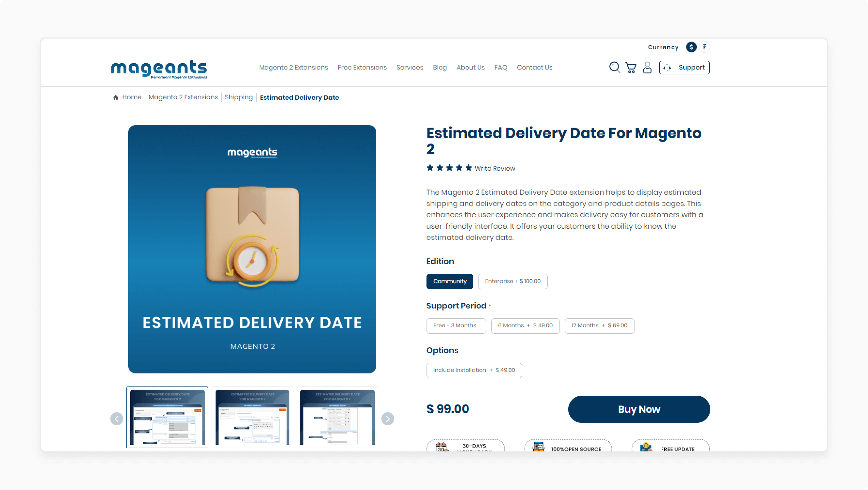Select second product screenshot thumbnail
The width and height of the screenshot is (868, 490).
[252, 417]
